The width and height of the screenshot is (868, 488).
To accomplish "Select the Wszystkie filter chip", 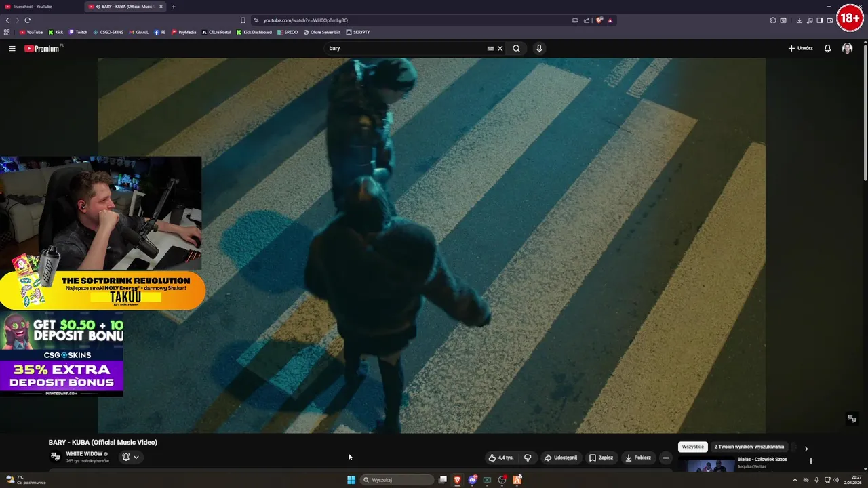I will point(693,447).
